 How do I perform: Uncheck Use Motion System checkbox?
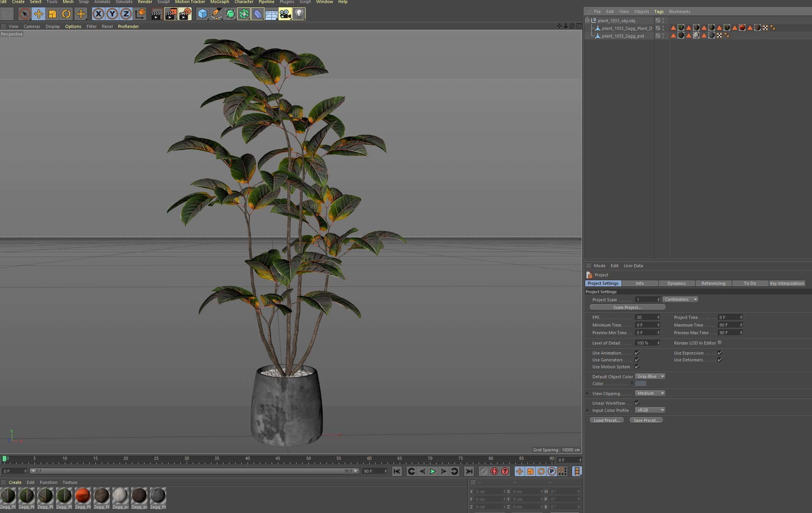(x=637, y=366)
